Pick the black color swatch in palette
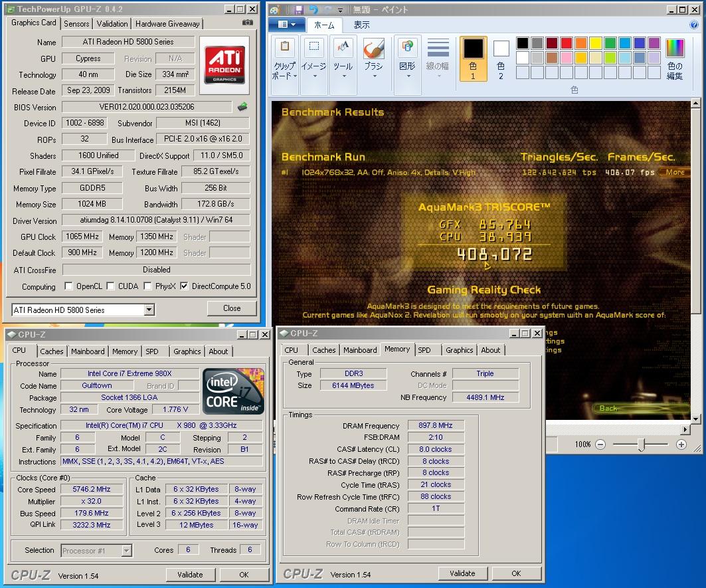 (x=522, y=43)
